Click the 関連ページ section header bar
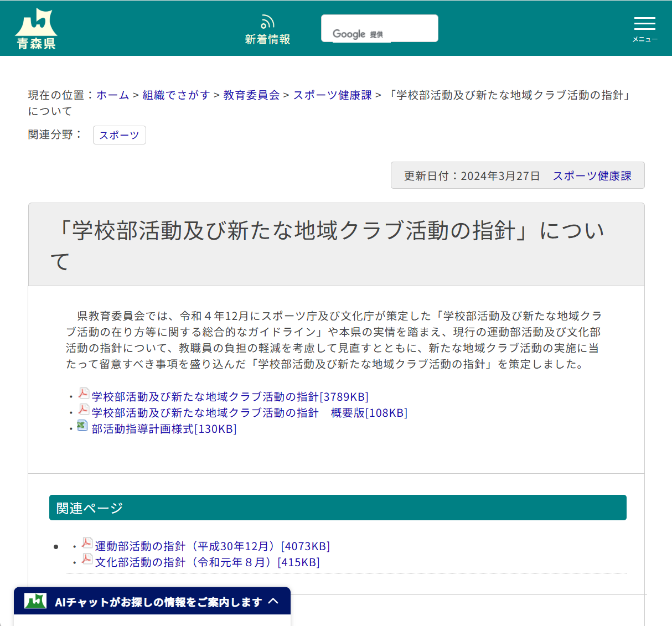 [338, 507]
